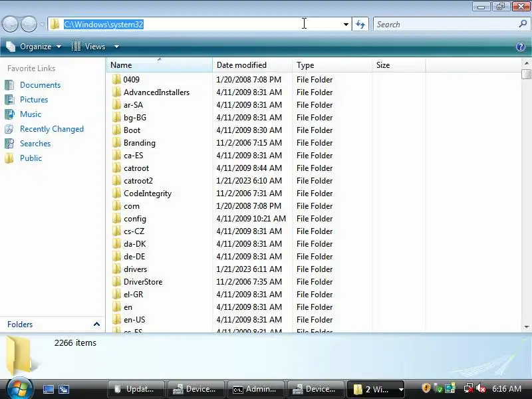532x399 pixels.
Task: Click the security shield tray icon
Action: point(426,388)
